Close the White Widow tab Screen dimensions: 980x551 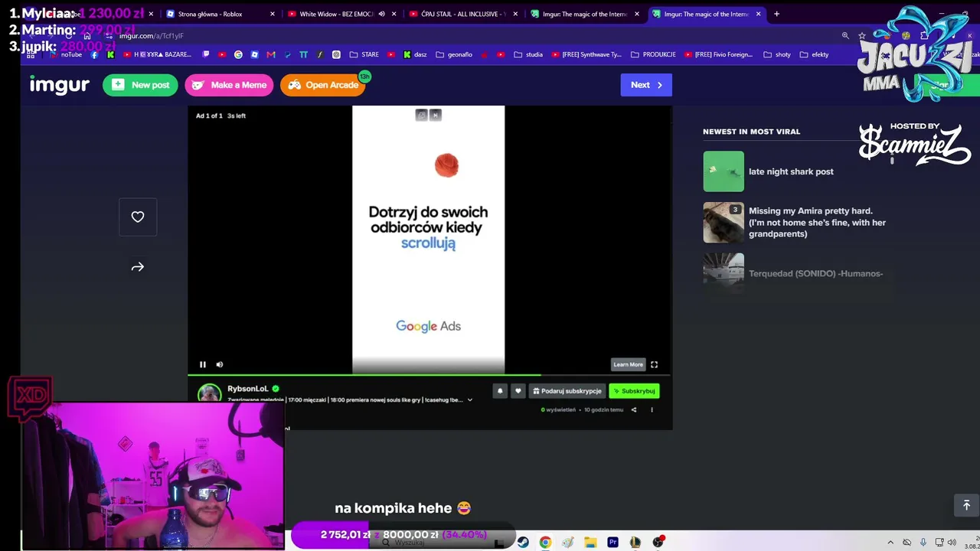[394, 14]
